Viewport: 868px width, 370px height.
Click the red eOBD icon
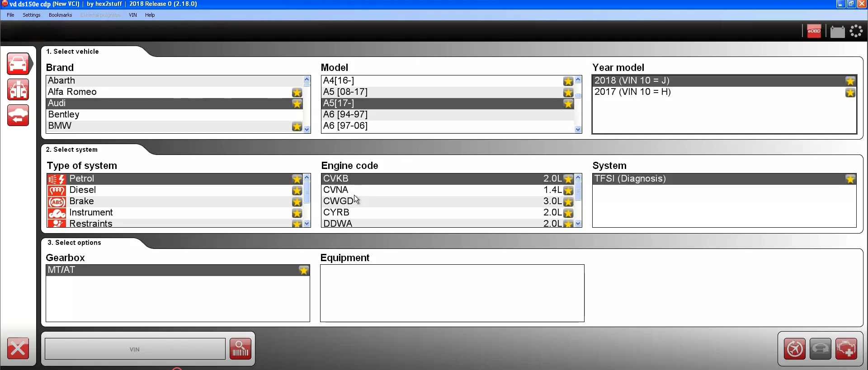[x=814, y=31]
